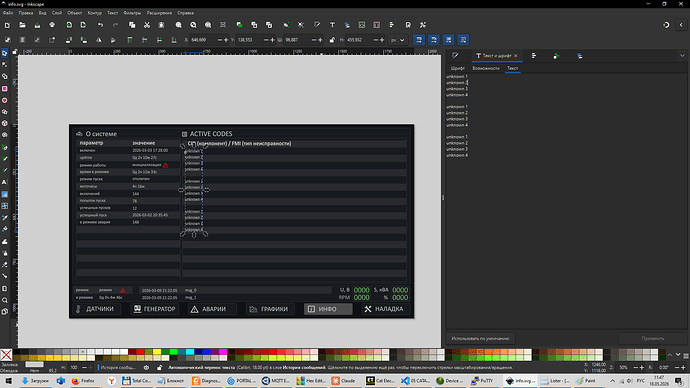690x388 pixels.
Task: Close the Текст и шрифт panel tab
Action: click(516, 56)
